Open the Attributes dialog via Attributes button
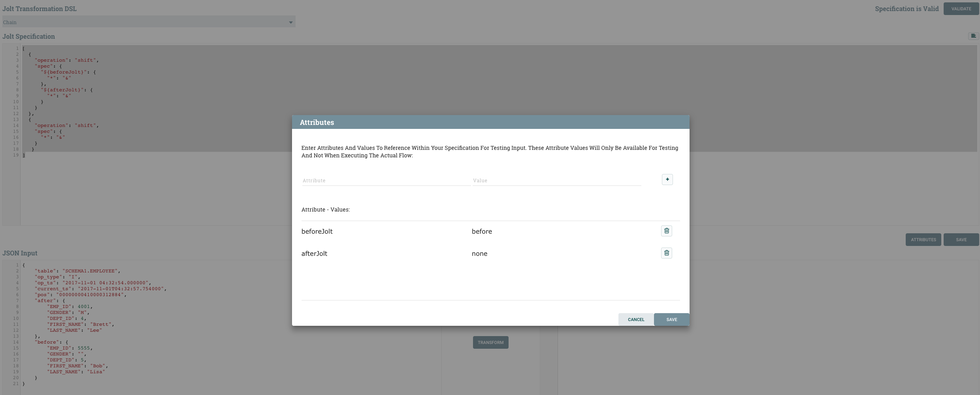 pos(923,239)
